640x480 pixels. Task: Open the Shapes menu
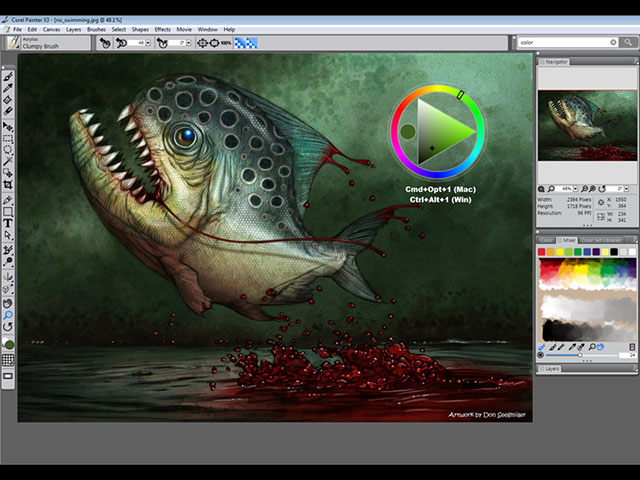tap(140, 29)
